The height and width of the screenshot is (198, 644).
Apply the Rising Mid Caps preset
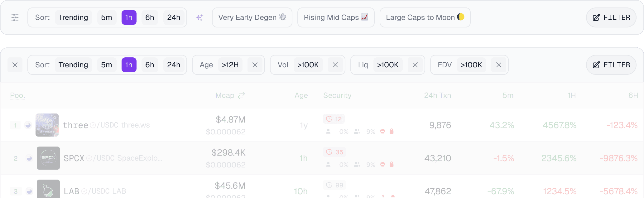pyautogui.click(x=336, y=17)
